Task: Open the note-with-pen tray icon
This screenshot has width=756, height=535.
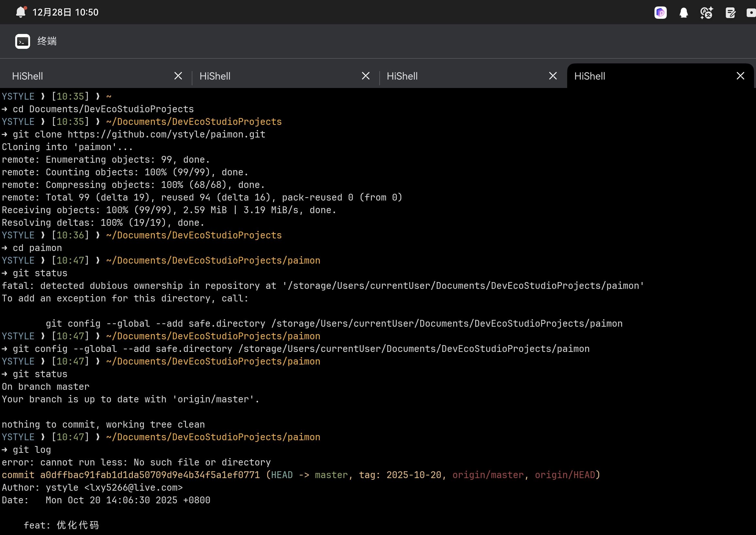Action: coord(730,13)
